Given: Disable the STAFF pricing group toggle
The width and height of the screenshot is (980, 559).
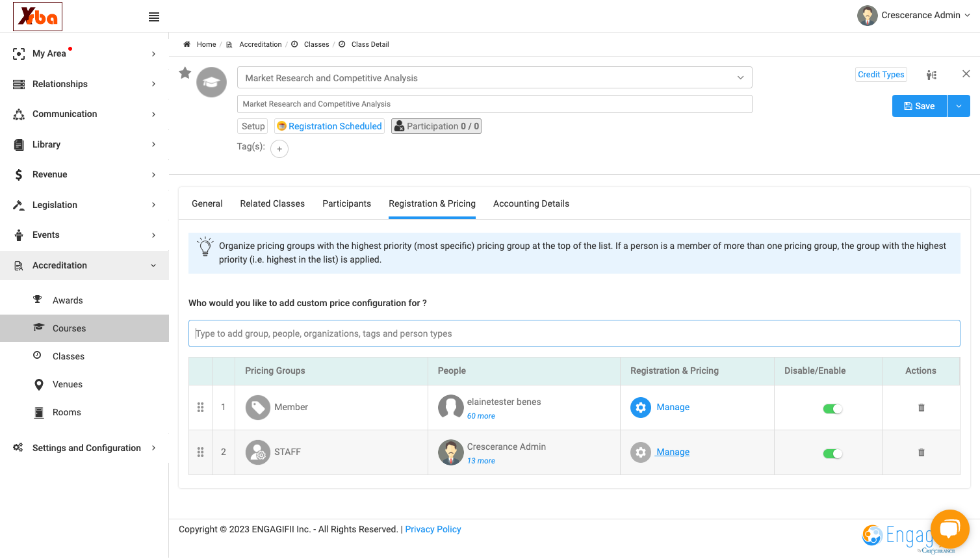Looking at the screenshot, I should (x=832, y=454).
